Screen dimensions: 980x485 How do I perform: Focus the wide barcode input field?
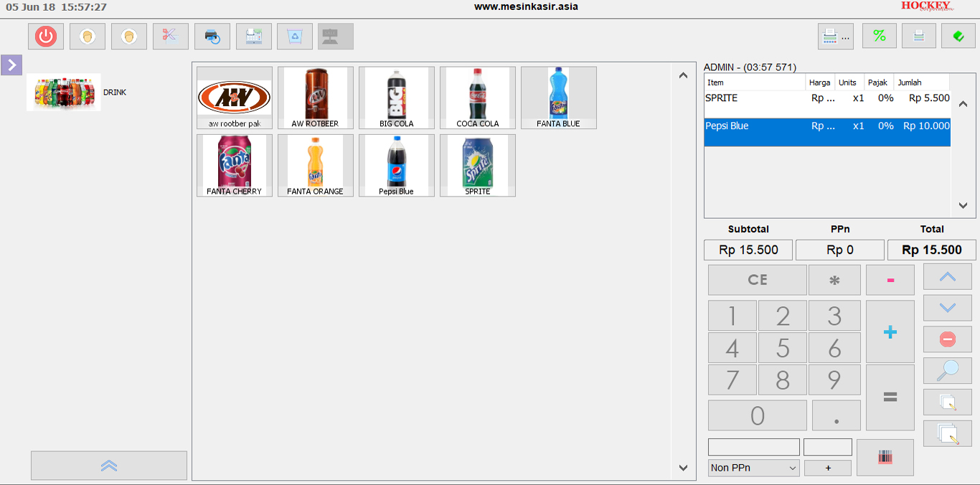pos(753,447)
